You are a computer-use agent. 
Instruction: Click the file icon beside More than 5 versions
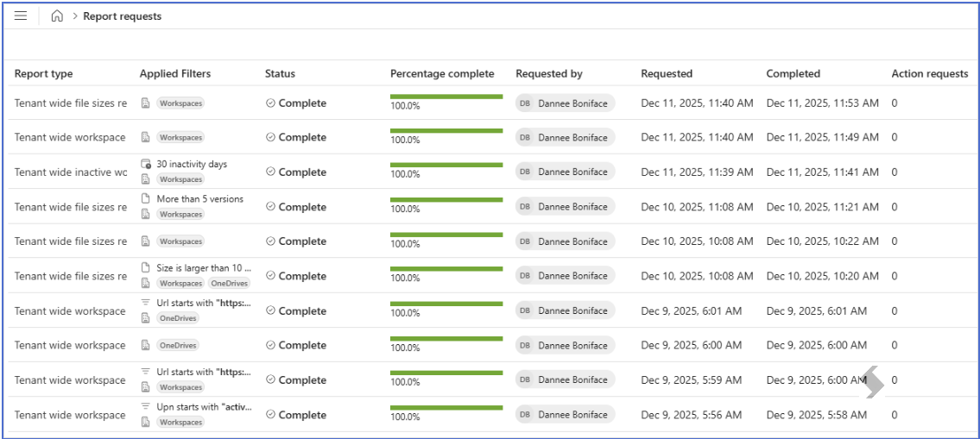pyautogui.click(x=146, y=199)
